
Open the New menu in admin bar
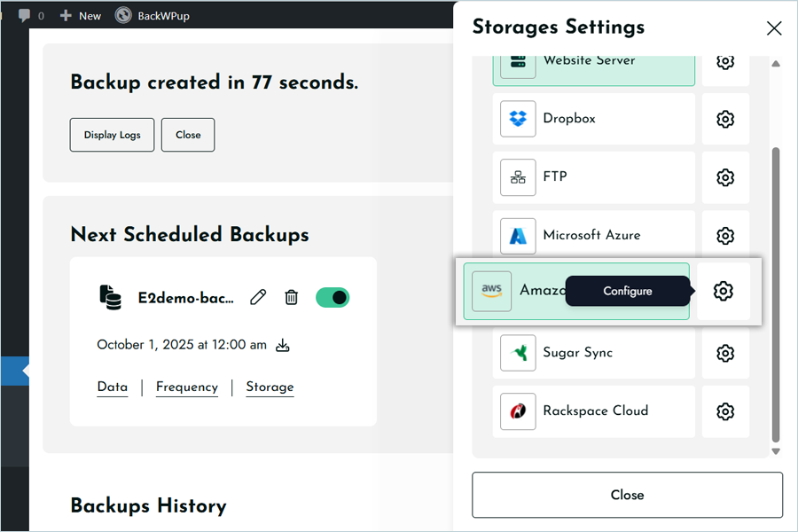tap(81, 15)
